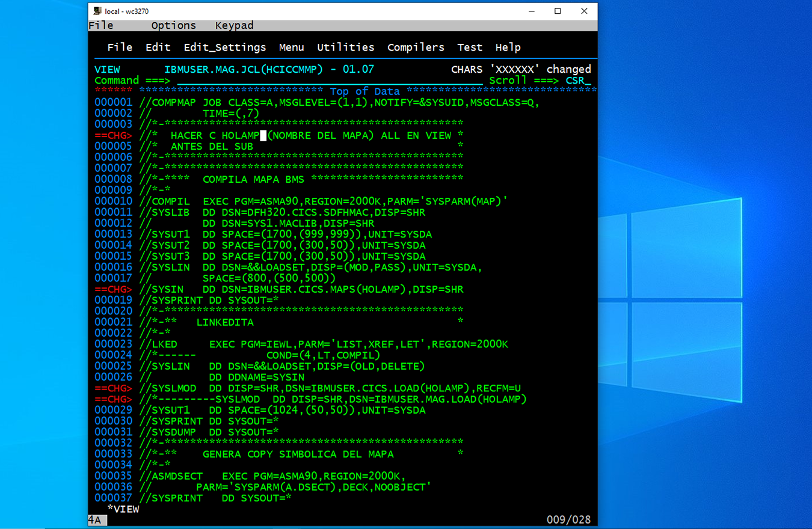The image size is (812, 529).
Task: Select ISPF File action bar item
Action: coord(120,47)
